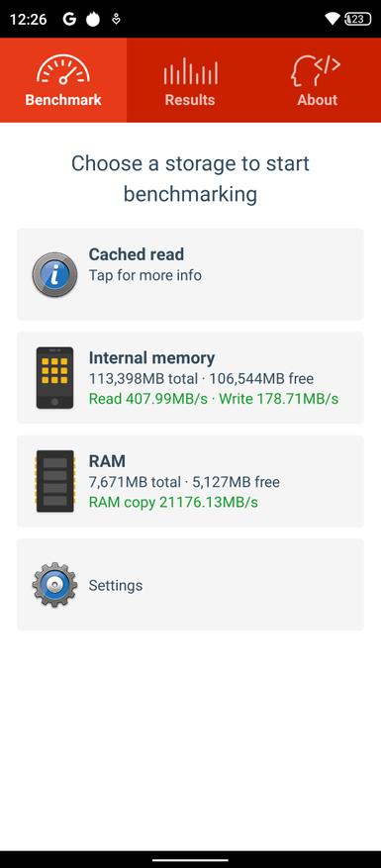Image resolution: width=381 pixels, height=868 pixels.
Task: Open the Results bar chart icon
Action: [x=190, y=71]
